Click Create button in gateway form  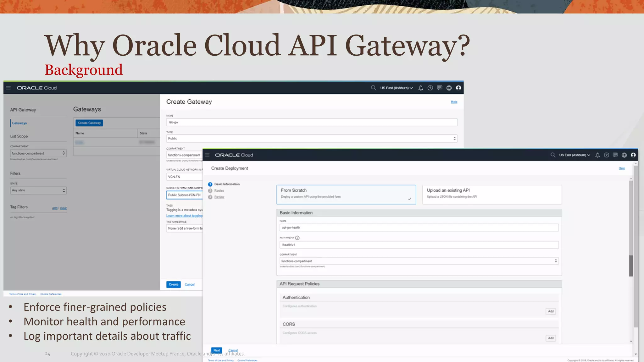coord(174,284)
